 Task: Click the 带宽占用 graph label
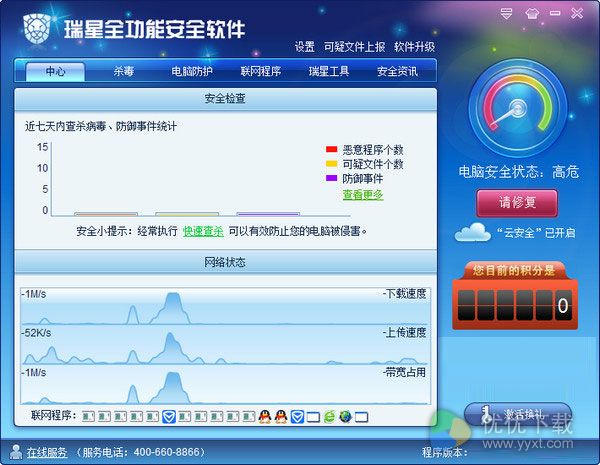(406, 372)
